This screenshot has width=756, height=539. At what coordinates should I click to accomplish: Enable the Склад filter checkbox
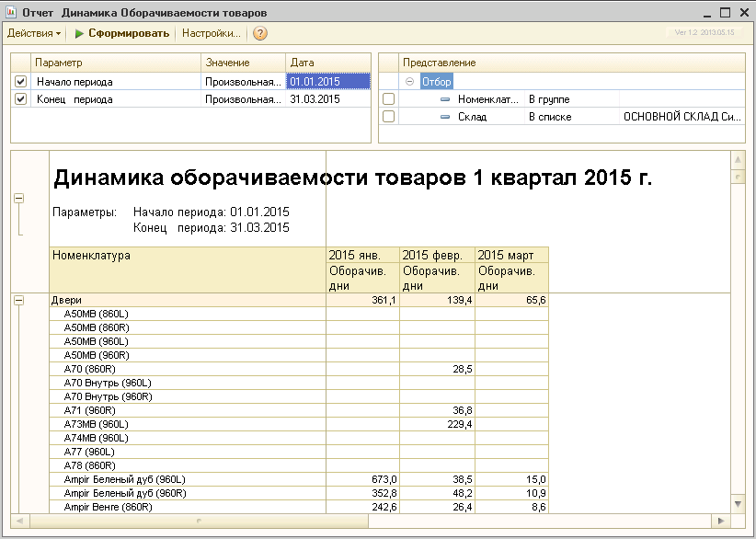click(388, 117)
